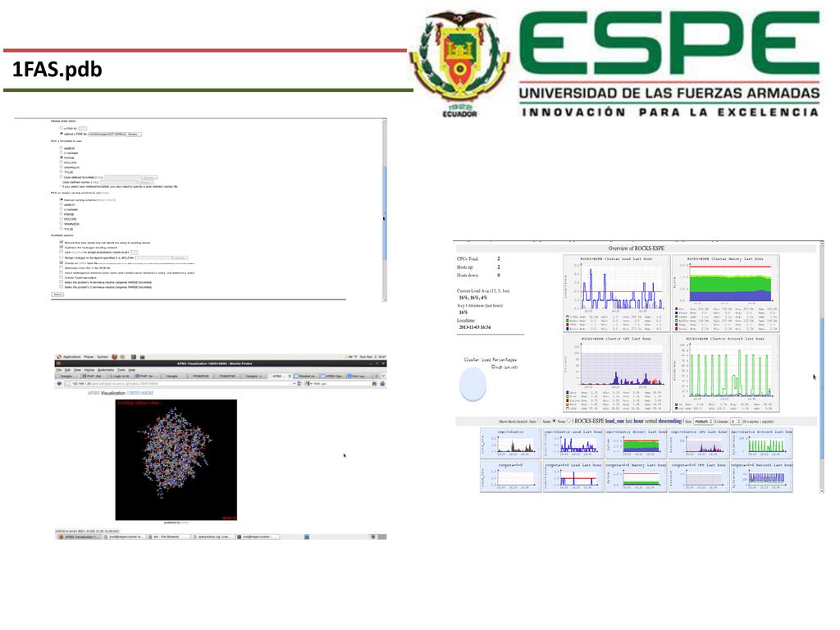
Task: Click the Applications foot icon in GNOME panel
Action: pyautogui.click(x=59, y=357)
